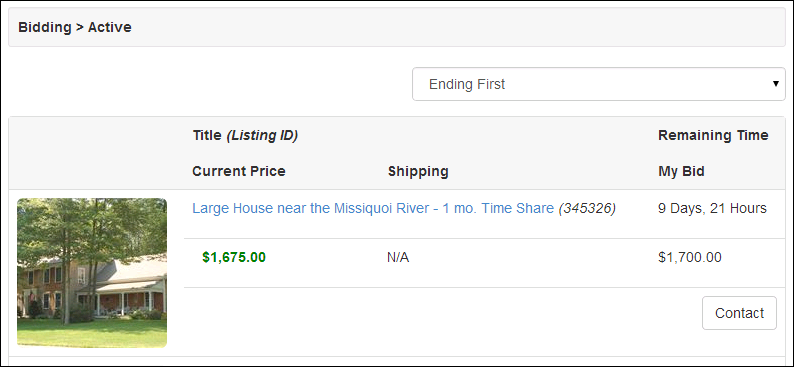Click the empty header cell above the thumbnail
794x367 pixels.
96,153
